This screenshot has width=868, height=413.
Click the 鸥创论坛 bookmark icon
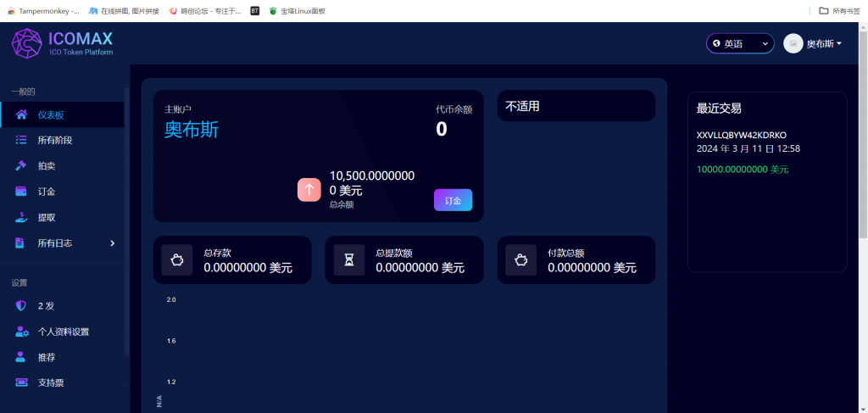pos(173,10)
